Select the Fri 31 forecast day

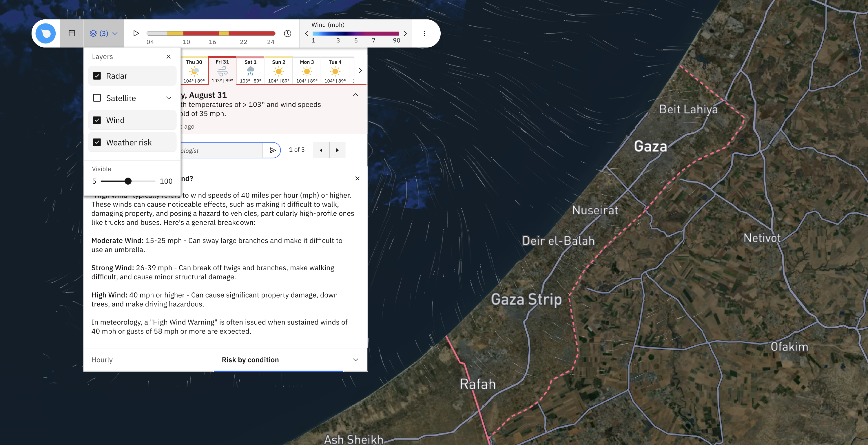(223, 71)
